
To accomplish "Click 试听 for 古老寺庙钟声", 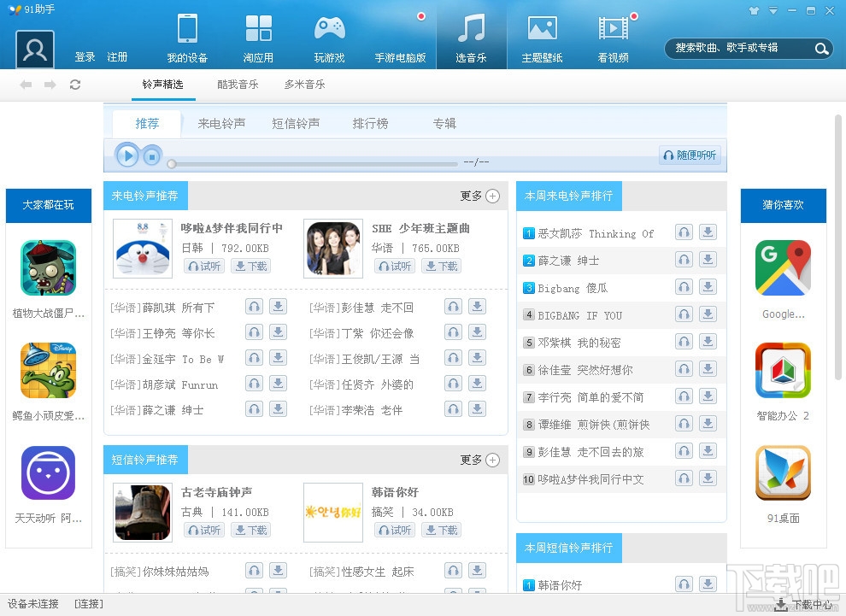I will click(x=204, y=531).
